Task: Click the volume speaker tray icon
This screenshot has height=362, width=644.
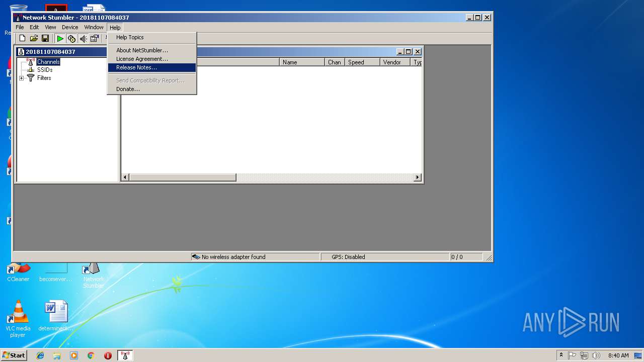Action: [x=596, y=355]
